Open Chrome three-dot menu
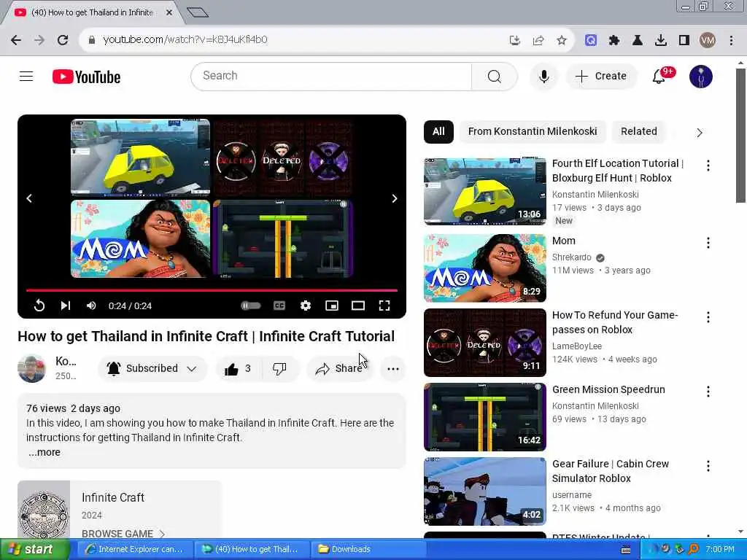 [731, 40]
